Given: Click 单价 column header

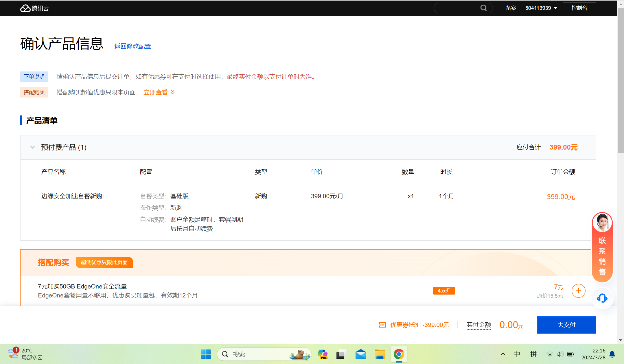Looking at the screenshot, I should click(x=317, y=172).
